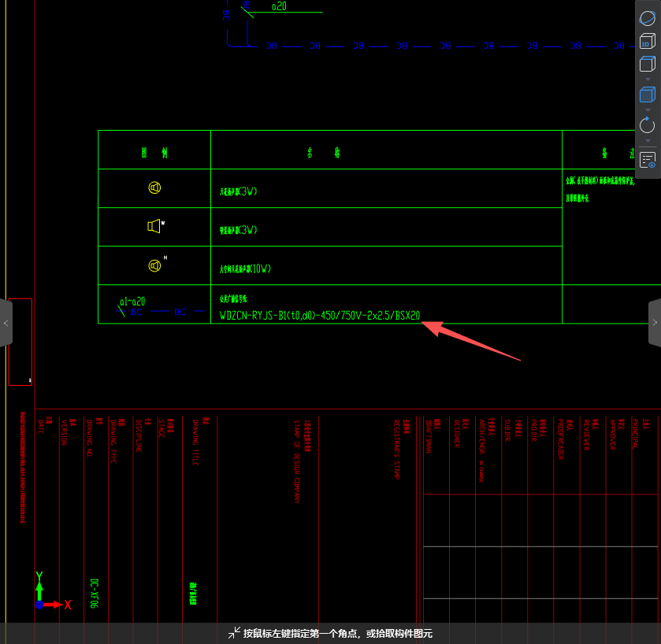Image resolution: width=661 pixels, height=644 pixels.
Task: Click the PROOFREADER label
Action: (x=560, y=439)
